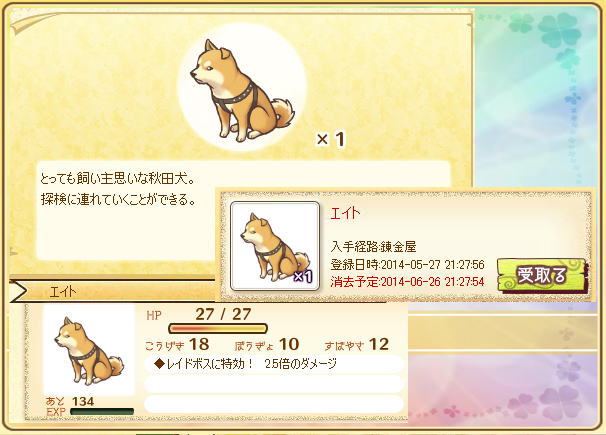
Task: Click the HP gauge bar
Action: click(218, 329)
